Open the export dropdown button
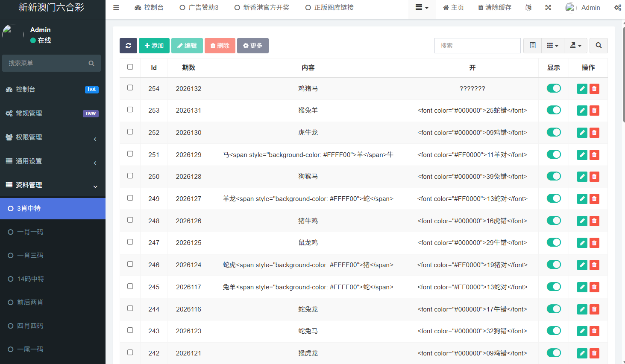625x364 pixels. tap(575, 46)
